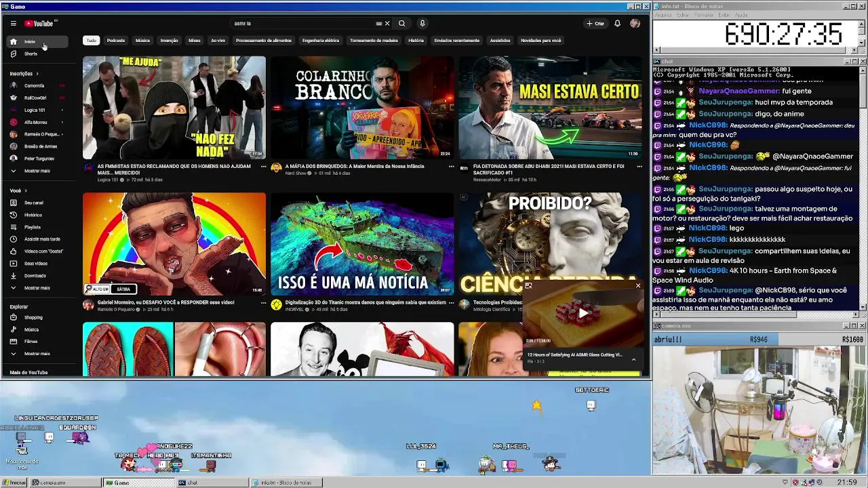Select the Música filter chip

142,41
